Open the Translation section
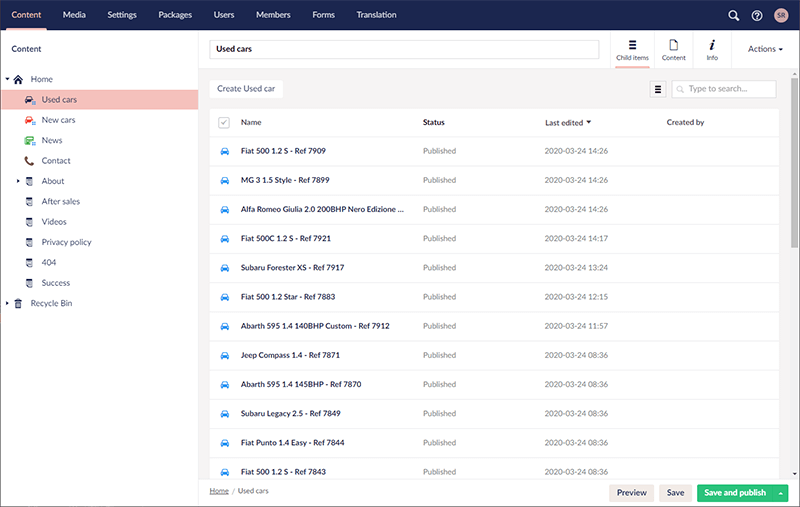Viewport: 800px width, 507px height. [x=376, y=15]
